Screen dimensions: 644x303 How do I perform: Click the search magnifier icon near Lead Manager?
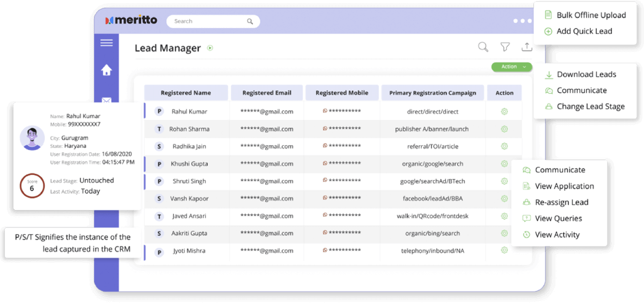483,47
